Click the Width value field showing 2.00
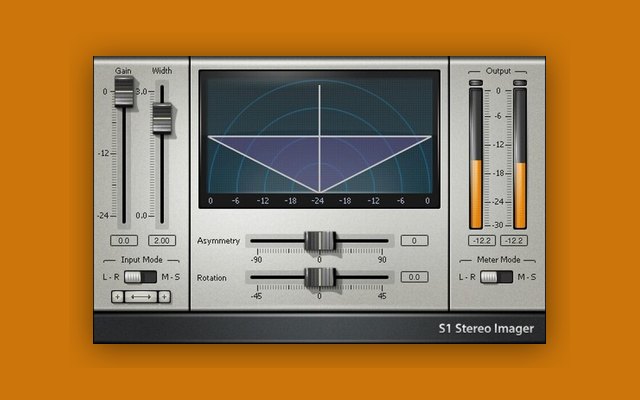 click(x=162, y=240)
